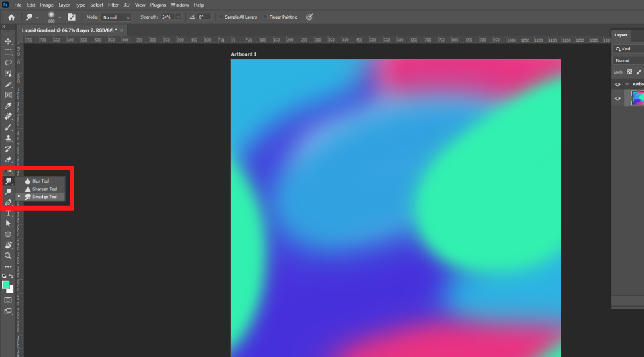The width and height of the screenshot is (644, 357).
Task: Select the Frame tool
Action: (8, 95)
